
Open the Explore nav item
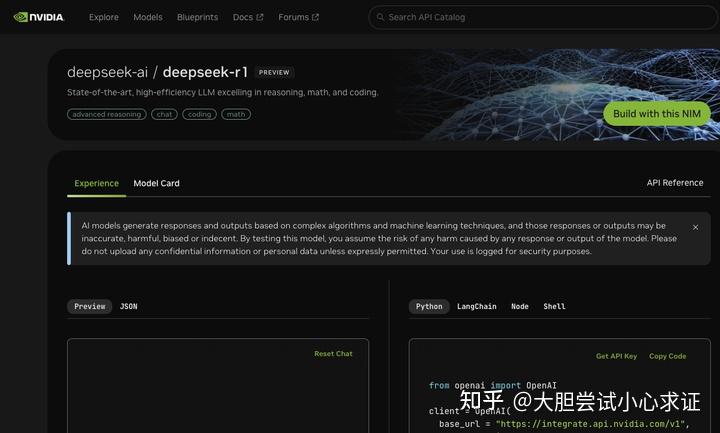tap(104, 17)
